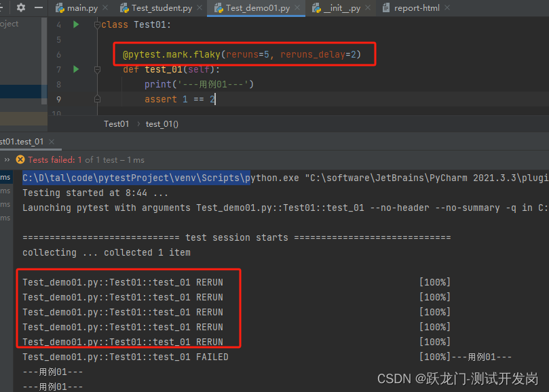Click Launching pytest with arguments line

point(285,208)
